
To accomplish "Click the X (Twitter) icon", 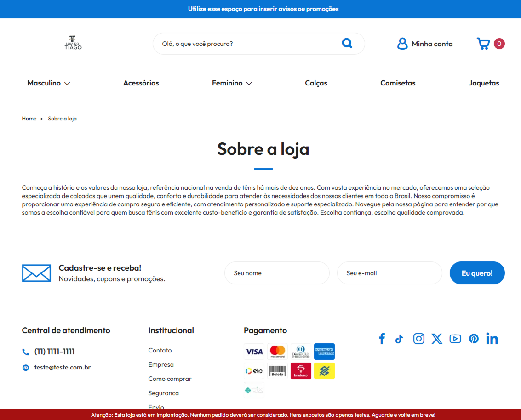I will coord(437,339).
